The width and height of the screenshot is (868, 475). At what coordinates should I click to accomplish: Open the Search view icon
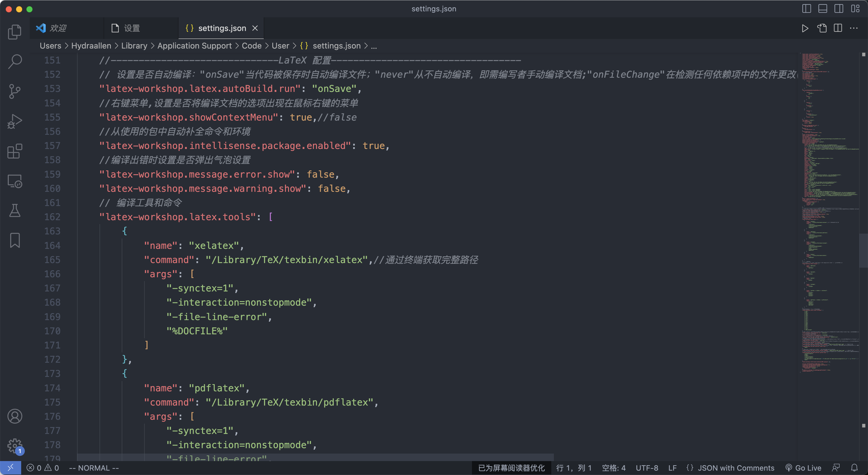tap(14, 62)
